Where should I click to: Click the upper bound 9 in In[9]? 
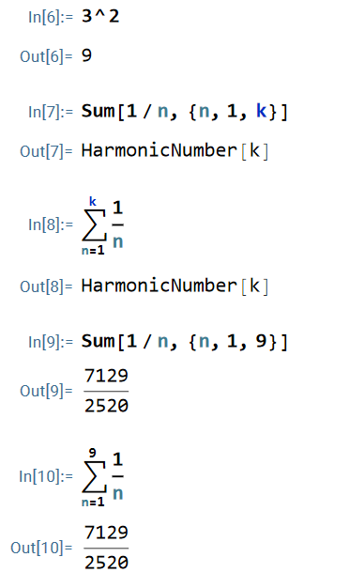pos(261,341)
